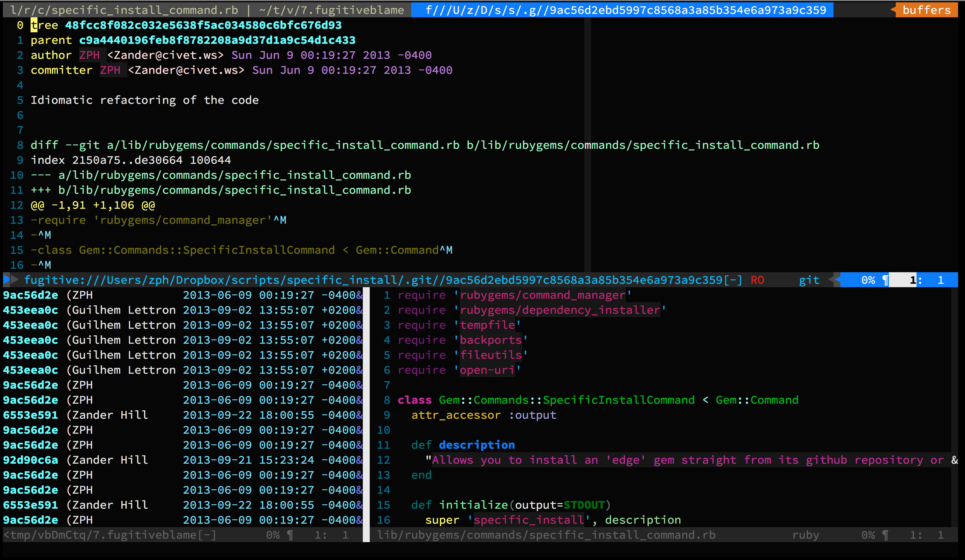This screenshot has width=965, height=560.
Task: Open blame commit 92d90c6a
Action: pyautogui.click(x=31, y=460)
